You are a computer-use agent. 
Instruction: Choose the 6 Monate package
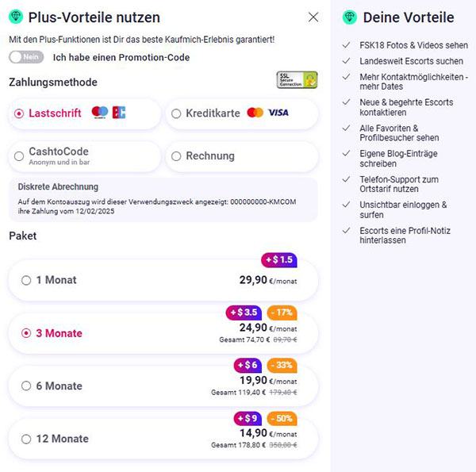click(163, 386)
